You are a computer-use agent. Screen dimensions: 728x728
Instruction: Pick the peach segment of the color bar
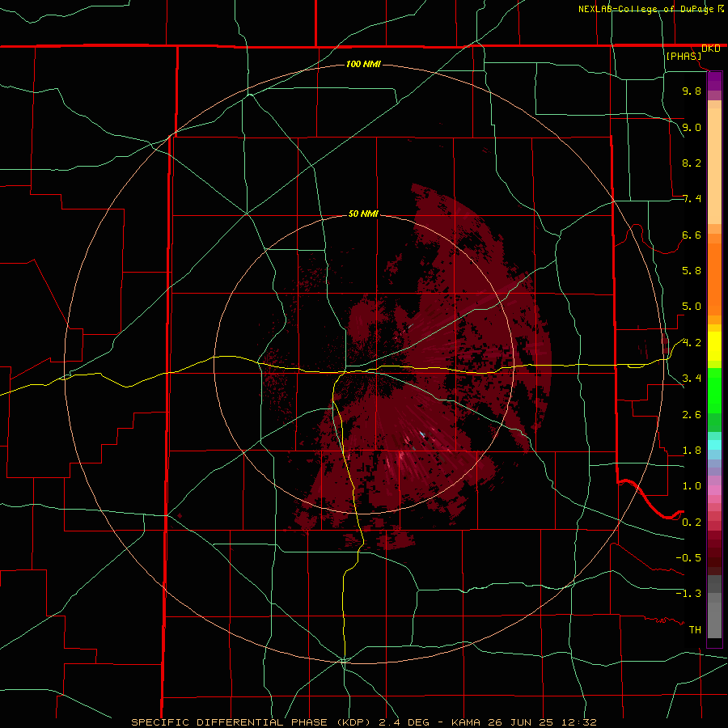tap(714, 166)
